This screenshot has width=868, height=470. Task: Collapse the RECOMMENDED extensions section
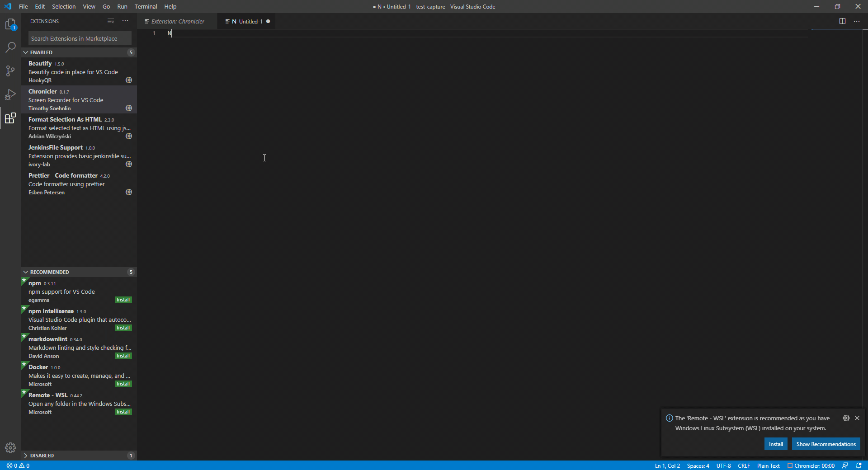pyautogui.click(x=79, y=272)
